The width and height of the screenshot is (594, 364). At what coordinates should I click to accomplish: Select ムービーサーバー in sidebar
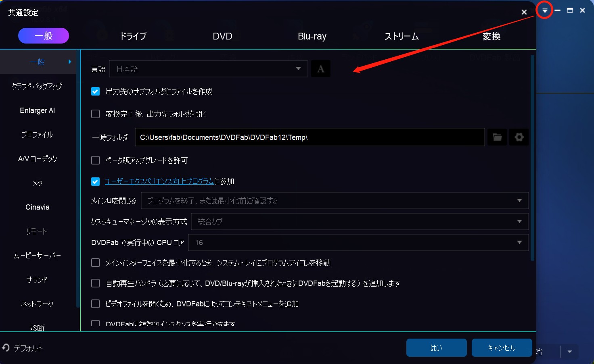(x=37, y=255)
